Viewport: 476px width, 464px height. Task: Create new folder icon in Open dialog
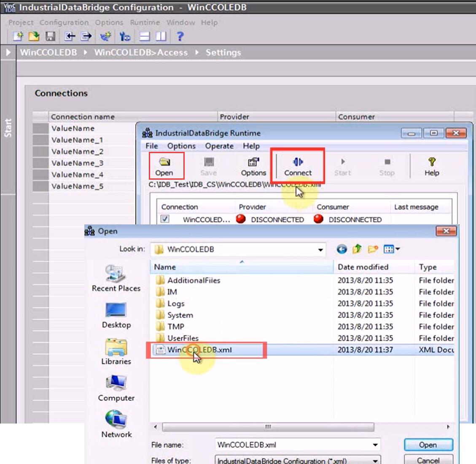click(373, 249)
